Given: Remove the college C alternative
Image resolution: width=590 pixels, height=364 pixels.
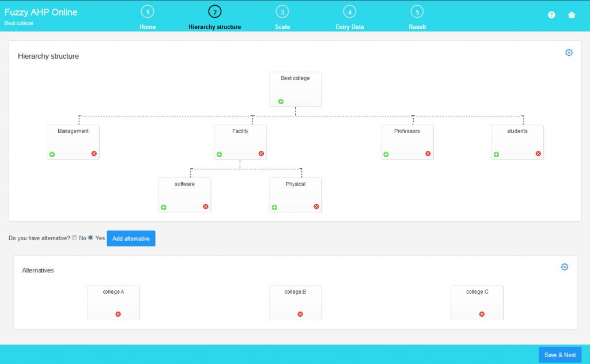Looking at the screenshot, I should (481, 314).
